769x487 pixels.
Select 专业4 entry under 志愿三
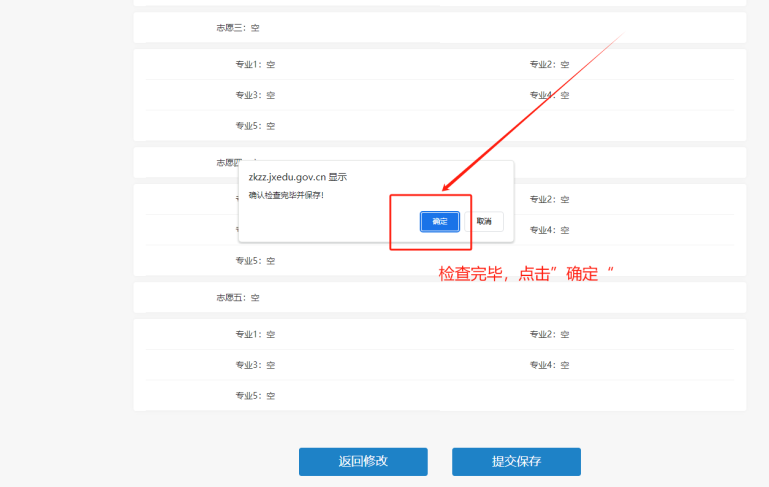(549, 95)
